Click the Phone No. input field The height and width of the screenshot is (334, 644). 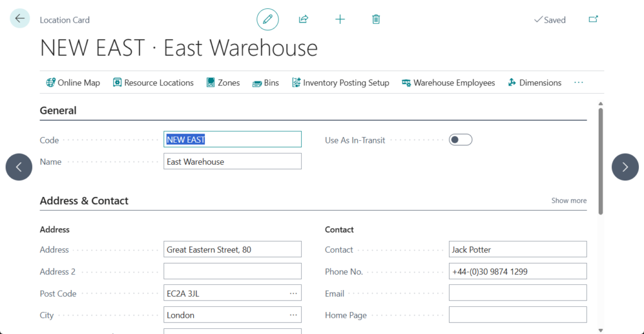point(517,272)
